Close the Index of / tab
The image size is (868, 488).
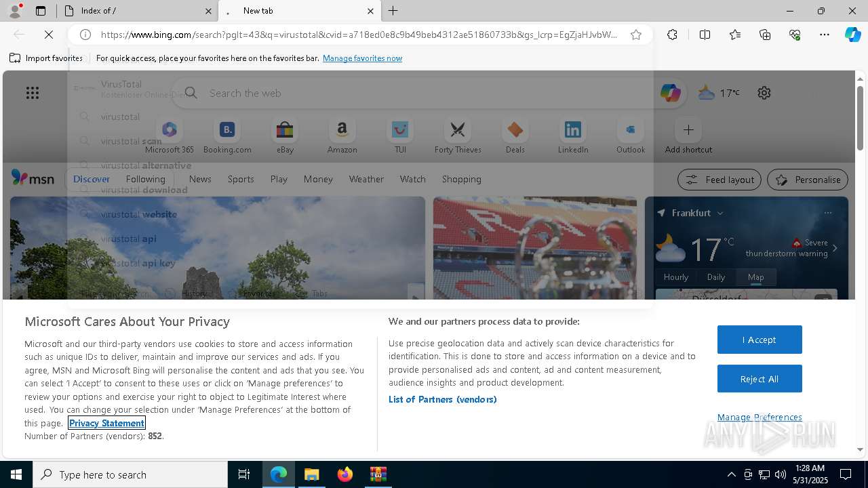coord(208,11)
